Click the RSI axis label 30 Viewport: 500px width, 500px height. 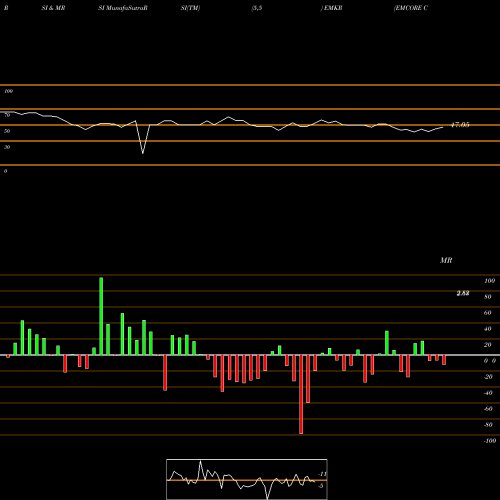pos(7,147)
